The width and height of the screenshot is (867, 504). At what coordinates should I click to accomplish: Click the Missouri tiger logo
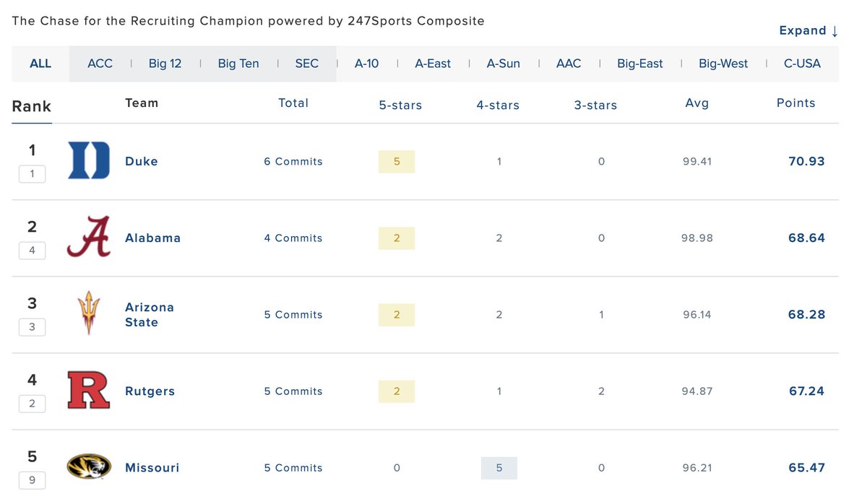coord(89,466)
